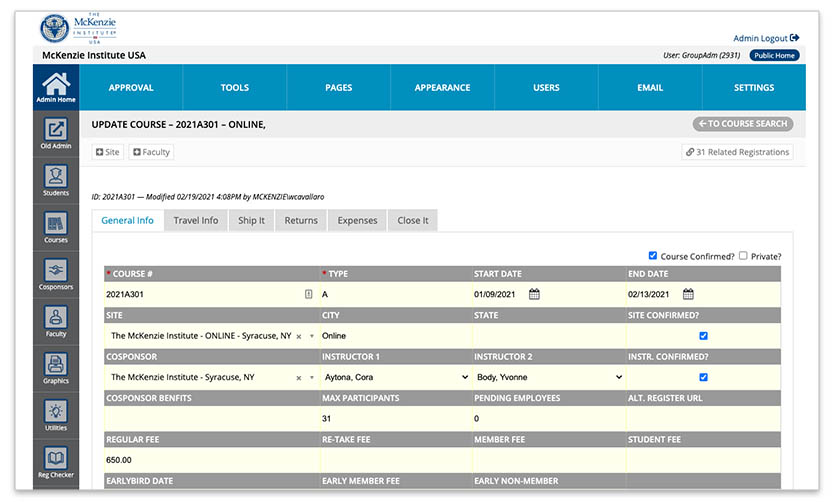Expand the Cosponsor dropdown arrow
Viewport: 836px width, 502px height.
[x=312, y=378]
